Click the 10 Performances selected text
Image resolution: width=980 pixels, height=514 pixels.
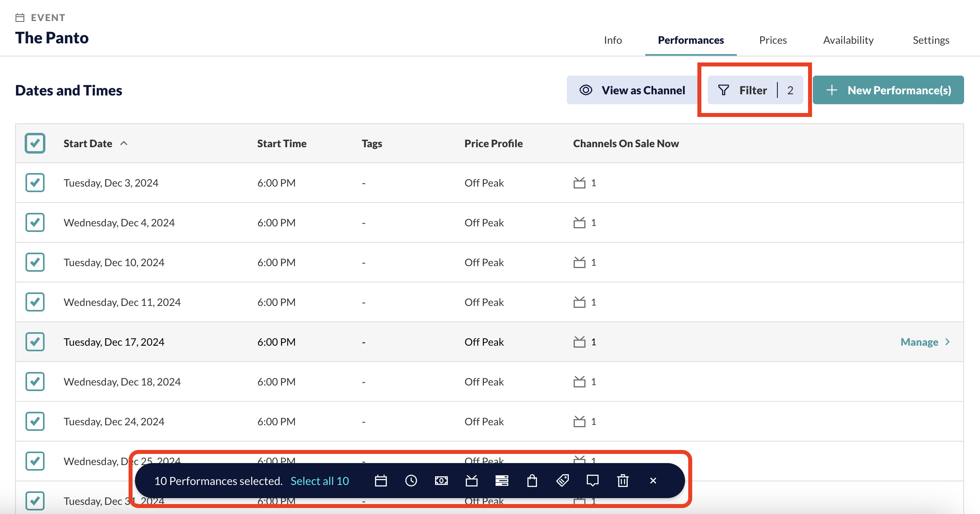click(x=218, y=481)
